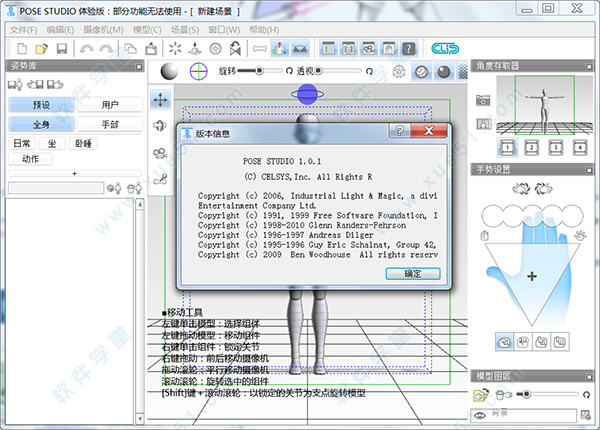Undo the last action

click(86, 49)
